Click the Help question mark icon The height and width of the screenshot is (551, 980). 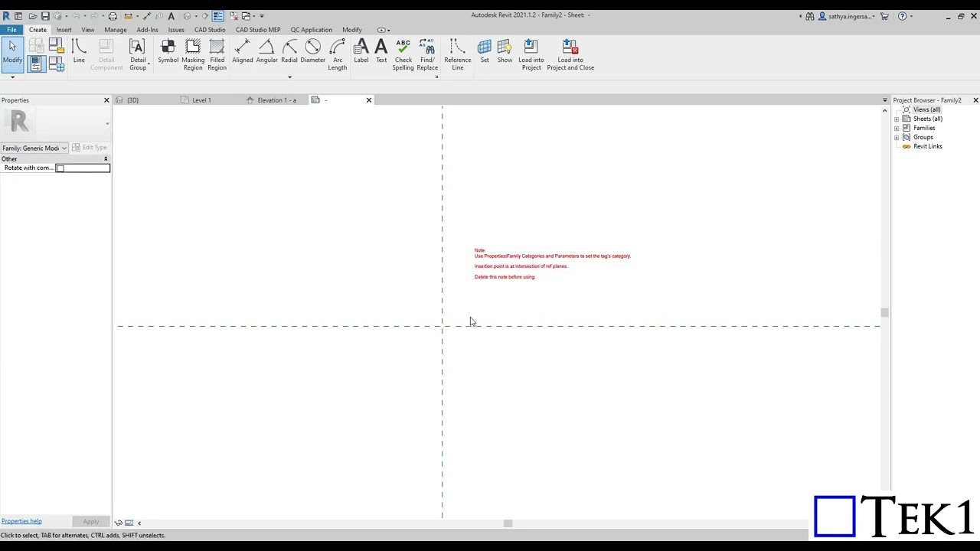[902, 16]
